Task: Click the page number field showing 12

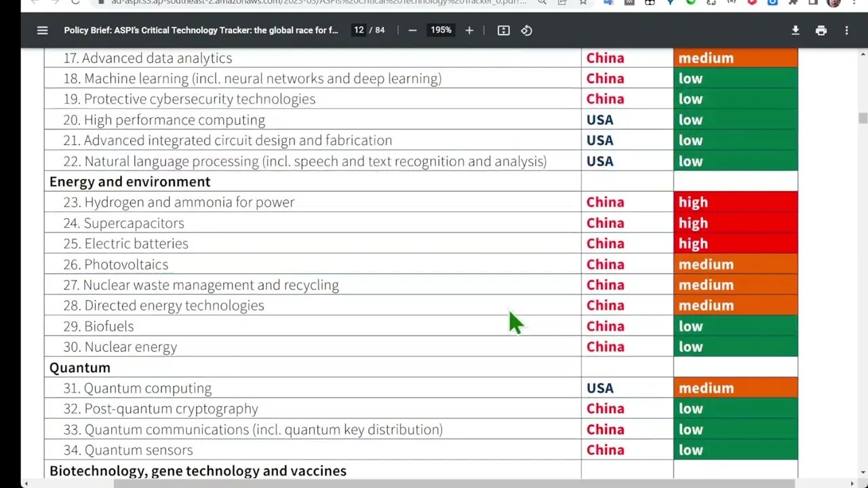Action: [359, 30]
